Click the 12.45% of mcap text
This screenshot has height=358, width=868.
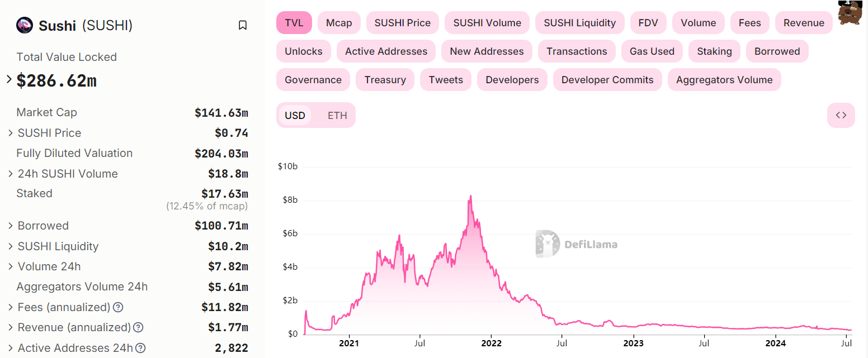tap(207, 206)
